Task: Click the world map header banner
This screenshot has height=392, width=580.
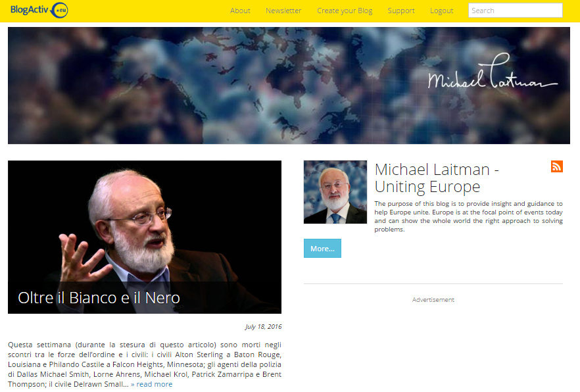Action: [289, 86]
